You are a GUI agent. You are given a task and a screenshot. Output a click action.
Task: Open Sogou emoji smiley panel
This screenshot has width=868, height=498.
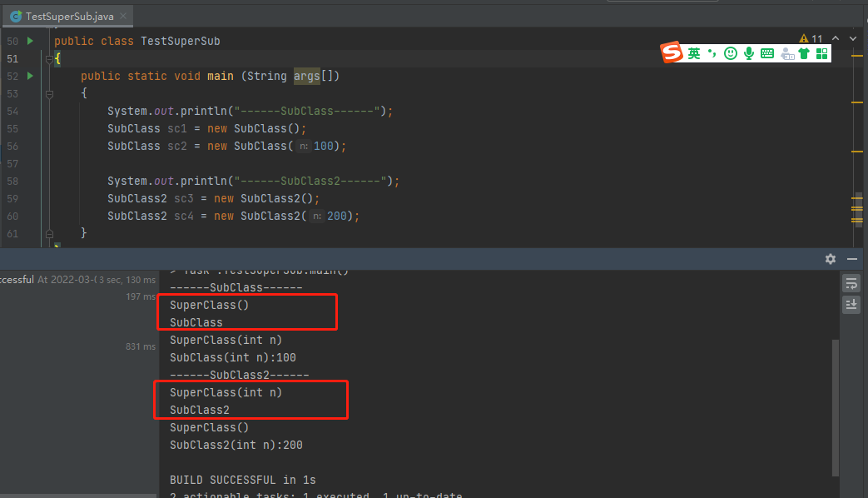(731, 53)
